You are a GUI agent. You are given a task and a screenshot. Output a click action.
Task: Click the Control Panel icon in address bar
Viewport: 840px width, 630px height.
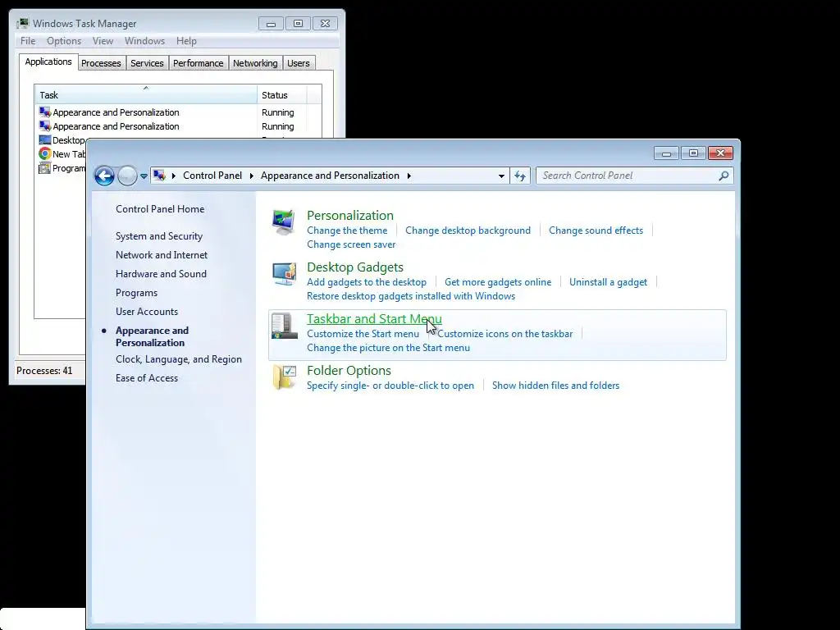tap(158, 176)
